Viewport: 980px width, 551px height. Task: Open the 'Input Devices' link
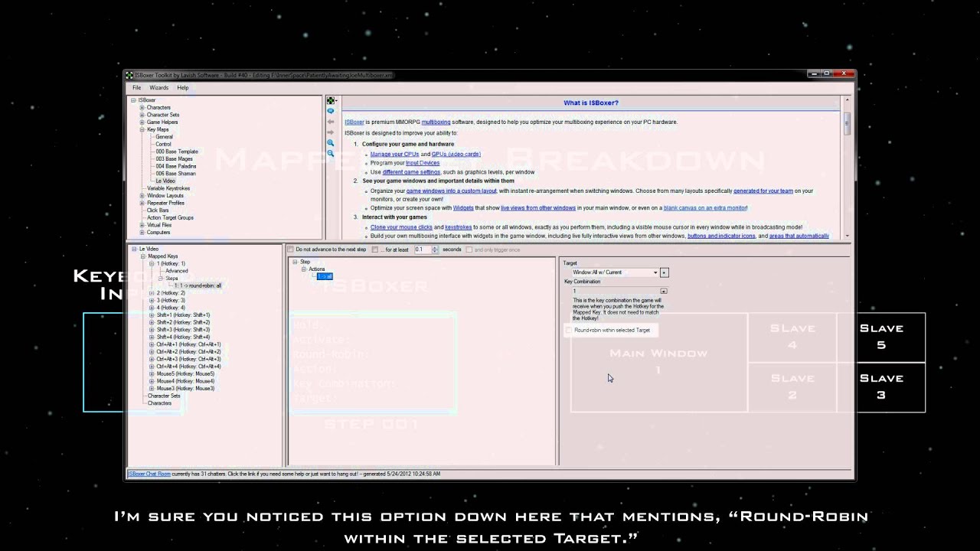(x=423, y=163)
